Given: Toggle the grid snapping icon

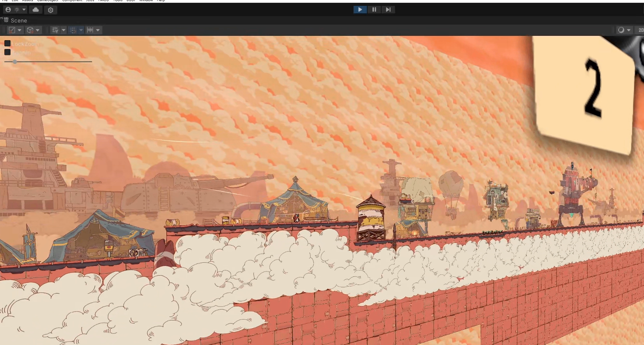Looking at the screenshot, I should coord(73,30).
